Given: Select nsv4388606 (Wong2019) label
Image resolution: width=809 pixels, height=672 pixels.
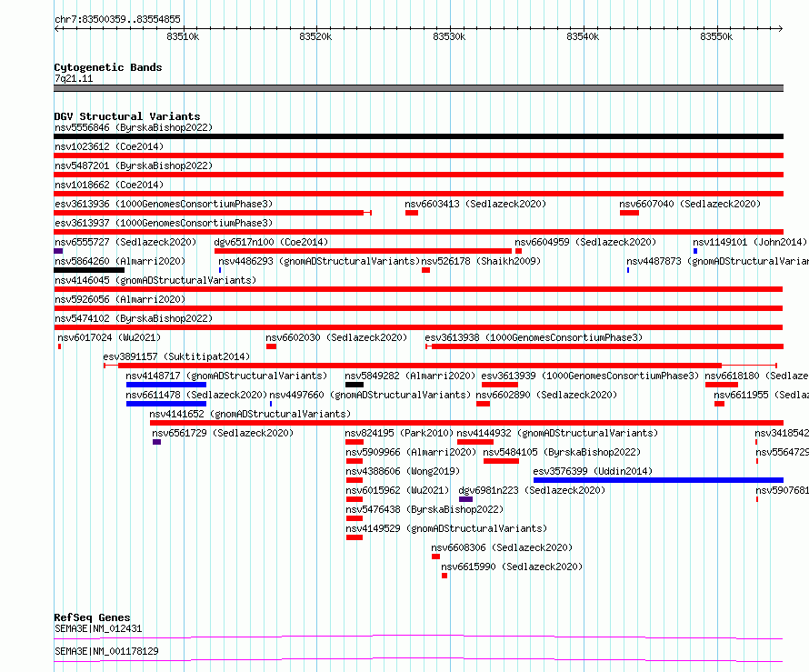Looking at the screenshot, I should coord(403,471).
